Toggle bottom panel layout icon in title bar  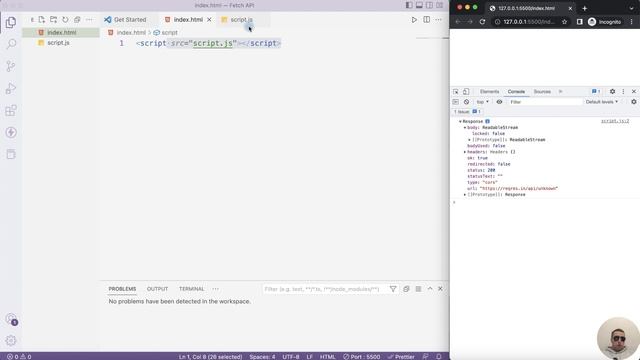click(419, 5)
